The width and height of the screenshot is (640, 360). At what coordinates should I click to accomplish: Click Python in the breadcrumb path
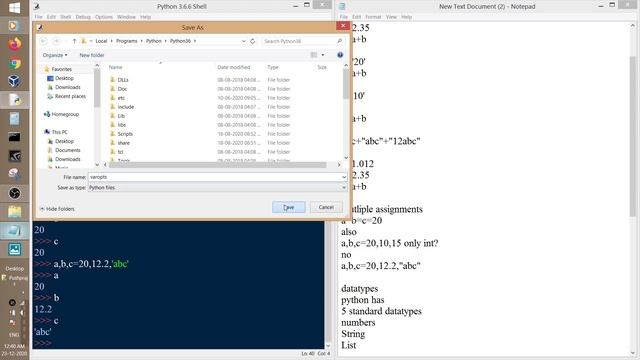(154, 41)
